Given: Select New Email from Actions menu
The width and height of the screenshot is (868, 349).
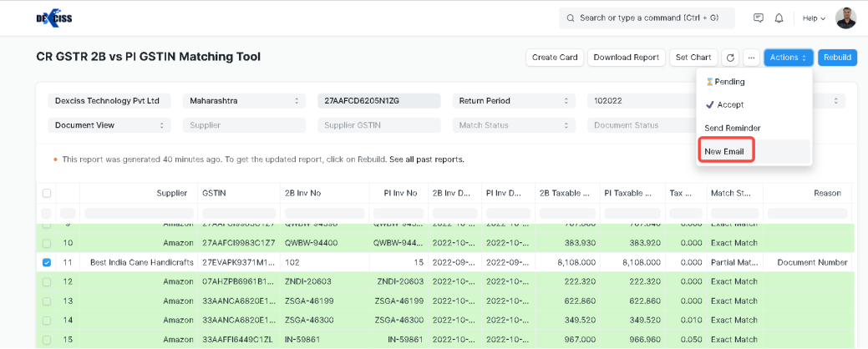Looking at the screenshot, I should point(724,151).
